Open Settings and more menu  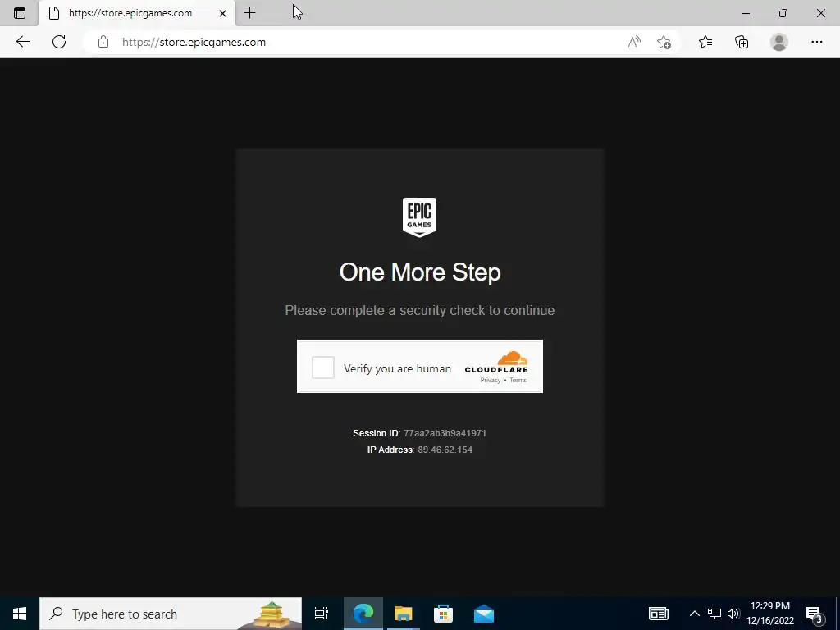click(816, 42)
